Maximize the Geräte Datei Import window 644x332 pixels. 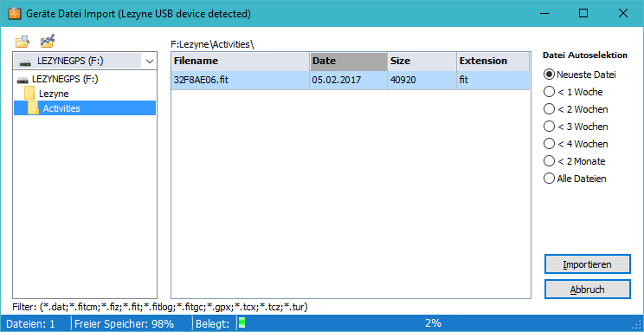pos(583,14)
